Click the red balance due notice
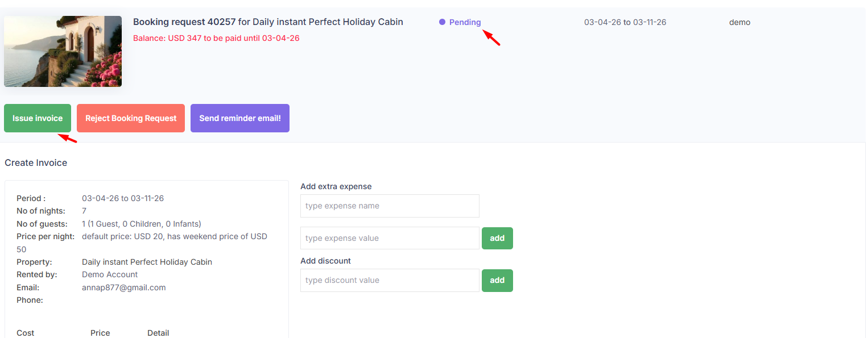The width and height of the screenshot is (868, 338). pyautogui.click(x=216, y=38)
